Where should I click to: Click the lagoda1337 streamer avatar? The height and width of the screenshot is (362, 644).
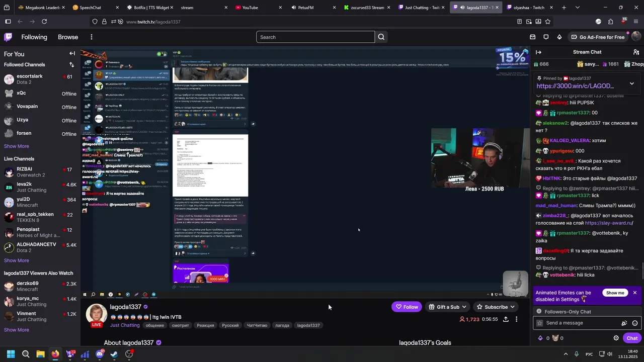pos(97,314)
